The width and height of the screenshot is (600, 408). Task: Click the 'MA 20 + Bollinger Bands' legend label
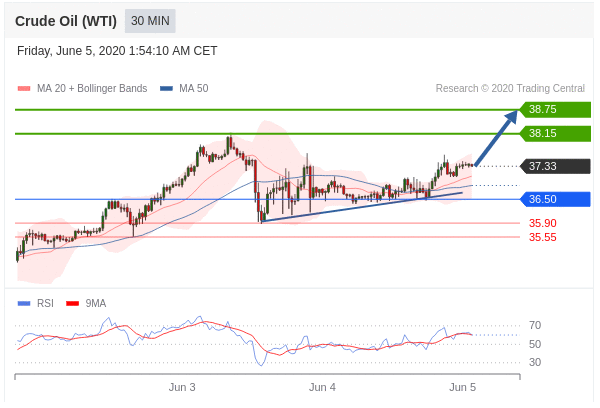click(x=92, y=88)
